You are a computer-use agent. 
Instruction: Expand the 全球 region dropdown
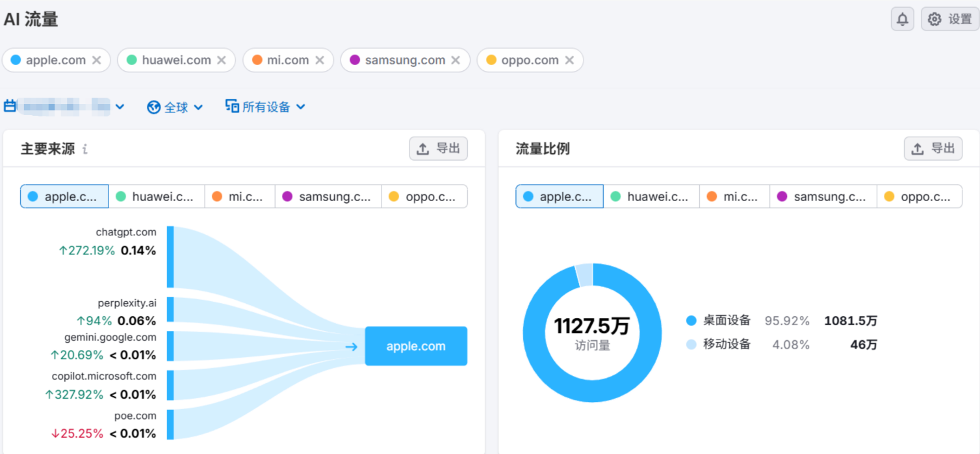pos(175,107)
